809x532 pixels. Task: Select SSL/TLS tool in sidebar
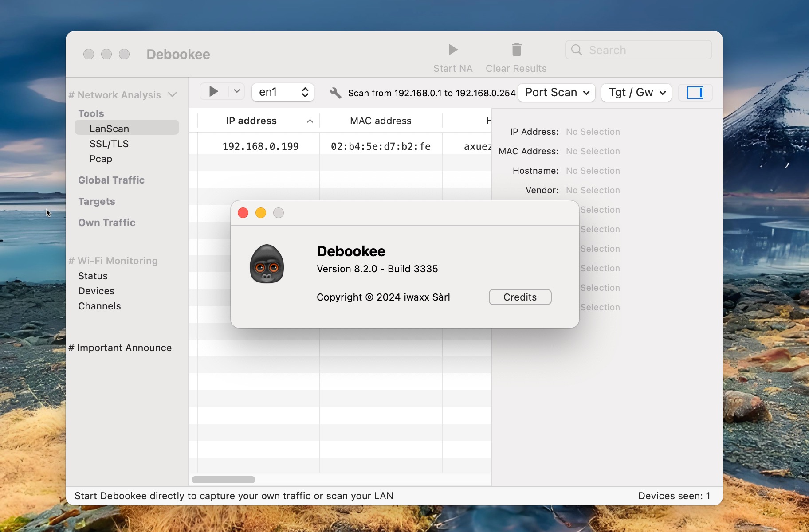pyautogui.click(x=109, y=144)
